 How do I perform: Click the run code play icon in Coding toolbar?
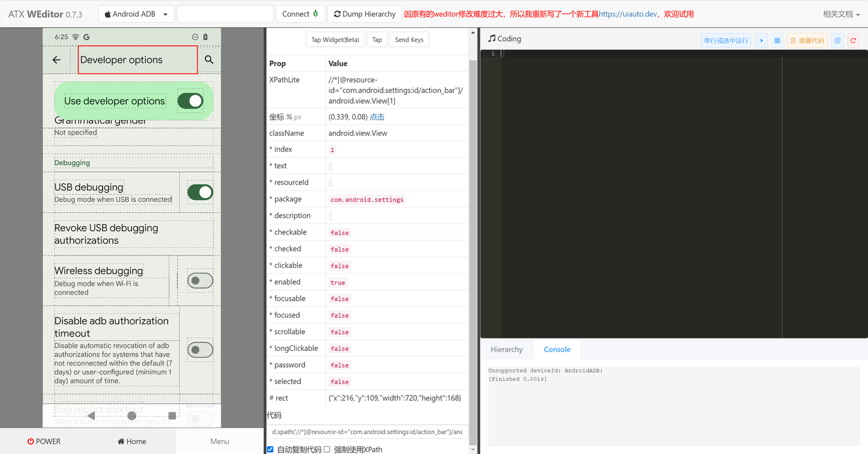click(x=761, y=40)
